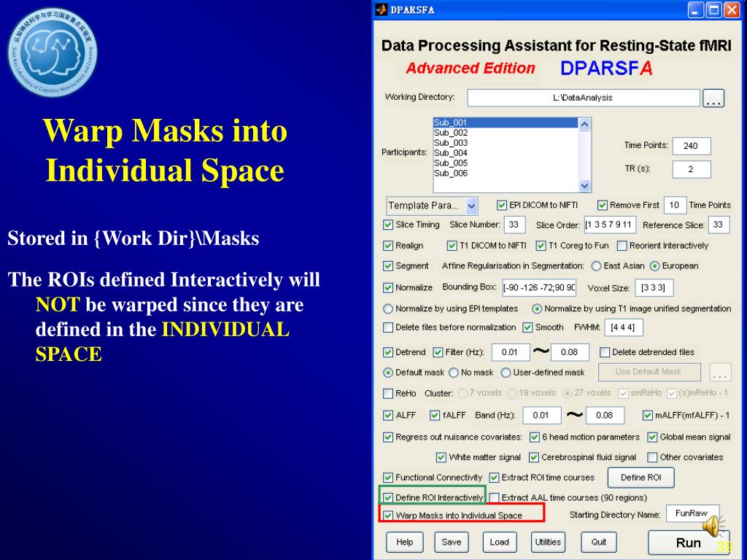Click participants list scroll down arrow
Screen dimensions: 747x560
584,186
